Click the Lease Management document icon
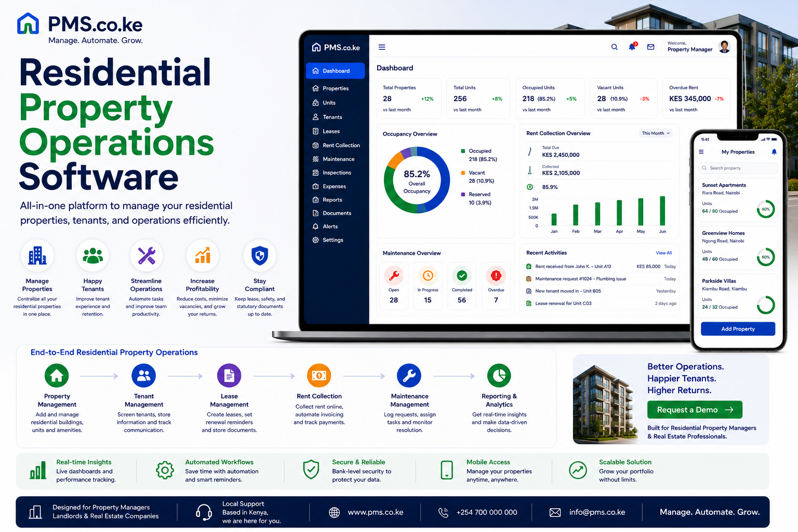This screenshot has width=798, height=532. click(229, 376)
